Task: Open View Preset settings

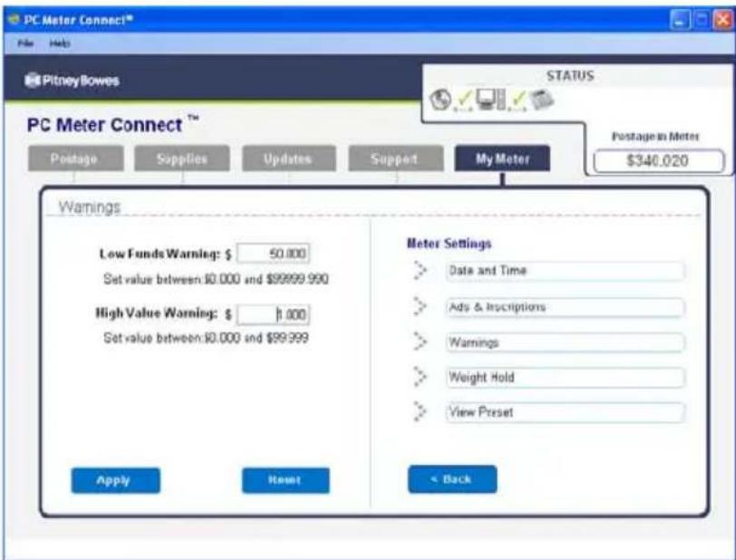Action: click(x=565, y=412)
